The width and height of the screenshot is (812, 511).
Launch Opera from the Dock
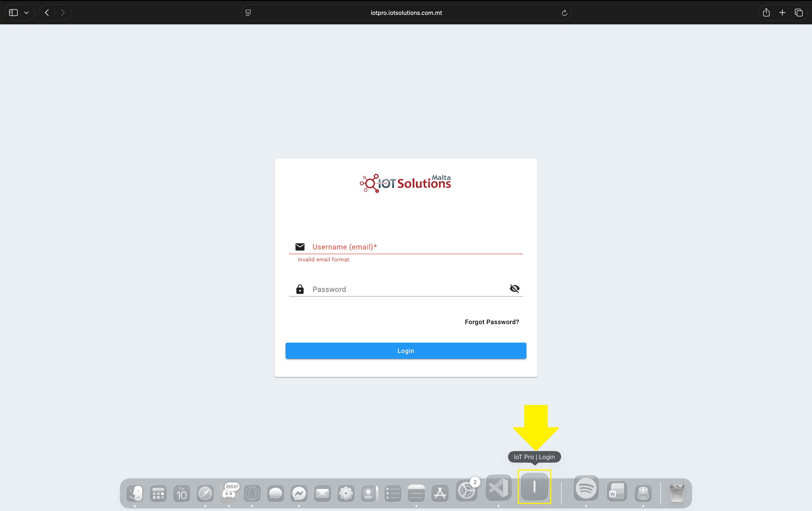pyautogui.click(x=252, y=493)
